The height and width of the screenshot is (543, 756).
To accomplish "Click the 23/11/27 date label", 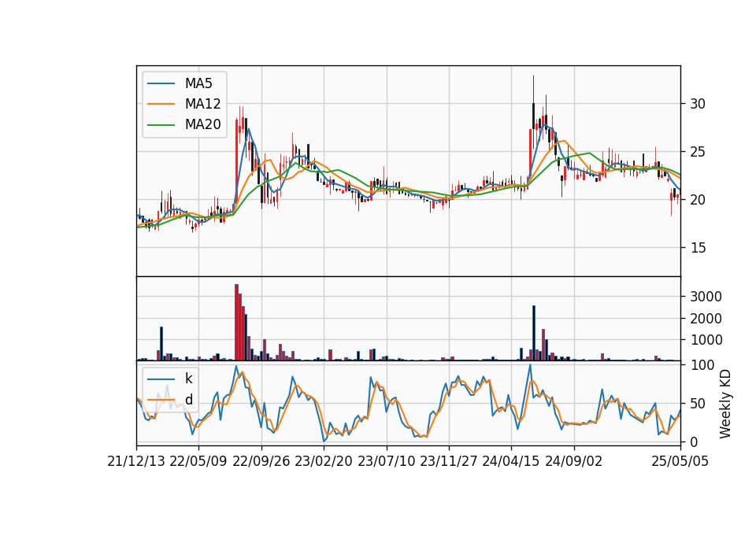I will [x=449, y=461].
